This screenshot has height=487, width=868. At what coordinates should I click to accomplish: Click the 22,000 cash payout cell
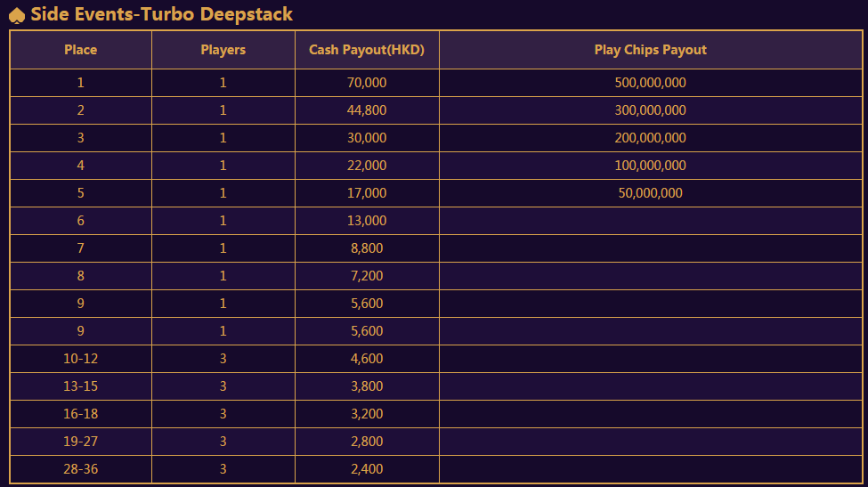(x=367, y=166)
